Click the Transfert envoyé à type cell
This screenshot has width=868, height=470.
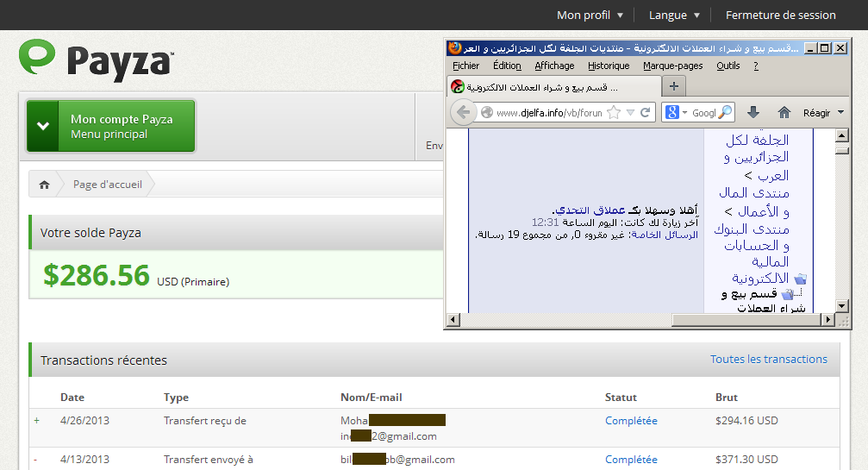[x=208, y=460]
